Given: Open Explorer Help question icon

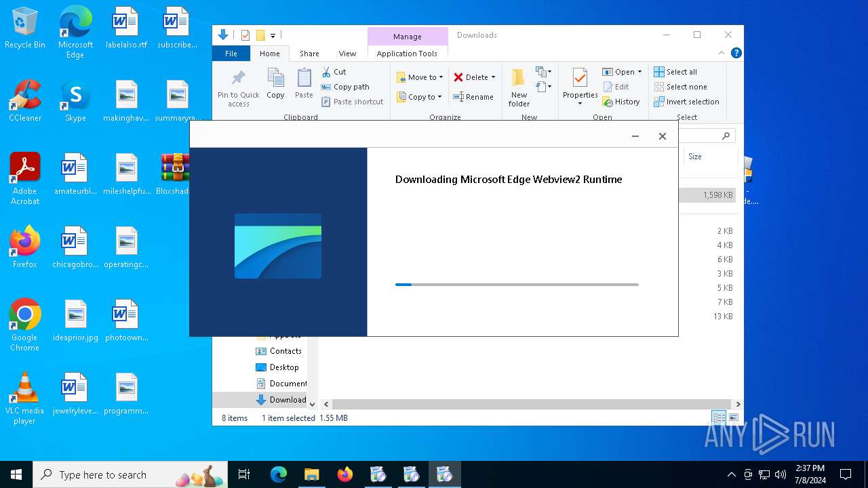Looking at the screenshot, I should [736, 53].
